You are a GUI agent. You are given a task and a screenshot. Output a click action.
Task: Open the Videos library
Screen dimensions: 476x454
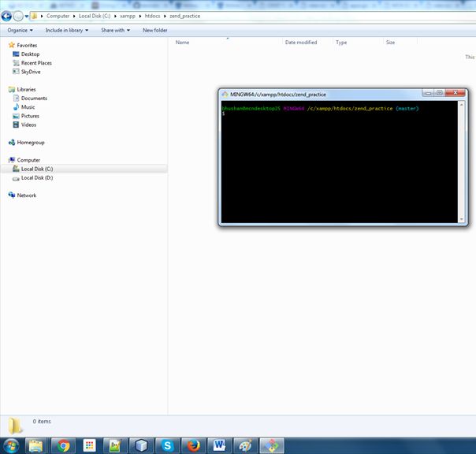(x=28, y=125)
